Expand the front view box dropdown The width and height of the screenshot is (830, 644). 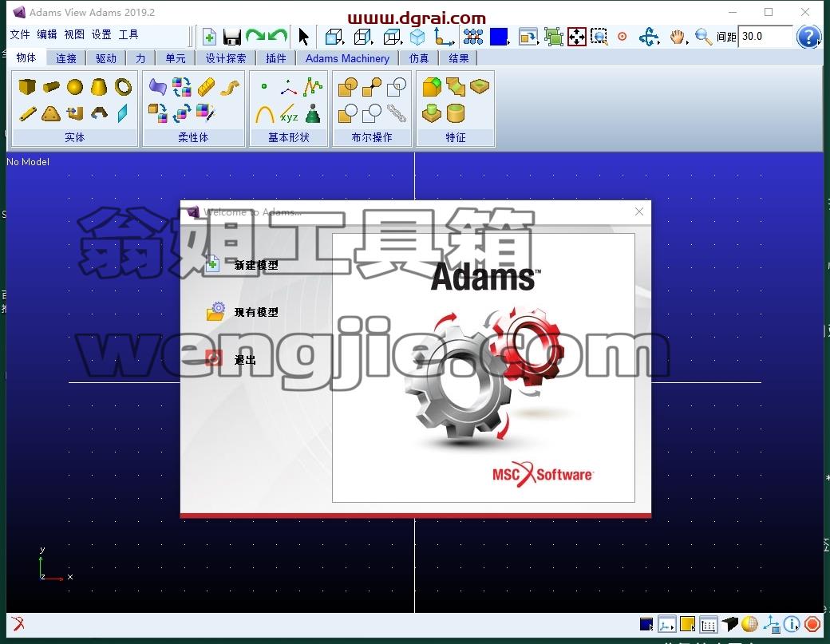[345, 42]
